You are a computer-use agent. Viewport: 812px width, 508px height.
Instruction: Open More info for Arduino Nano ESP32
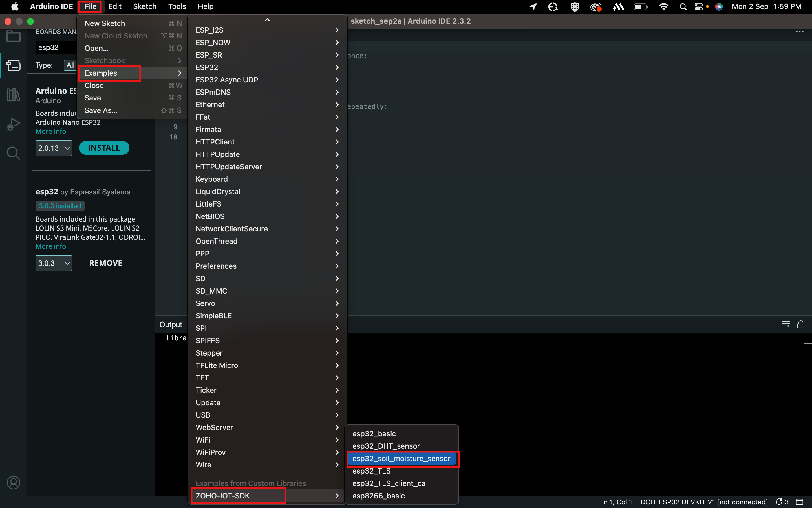coord(51,131)
